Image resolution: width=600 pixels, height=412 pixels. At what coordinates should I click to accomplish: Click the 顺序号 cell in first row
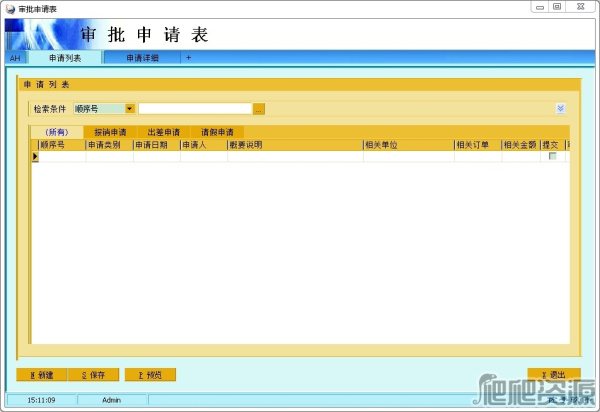click(x=62, y=156)
